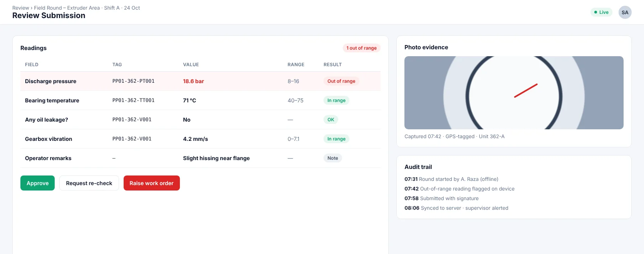644x254 pixels.
Task: Click the FIELD column header
Action: pos(32,65)
